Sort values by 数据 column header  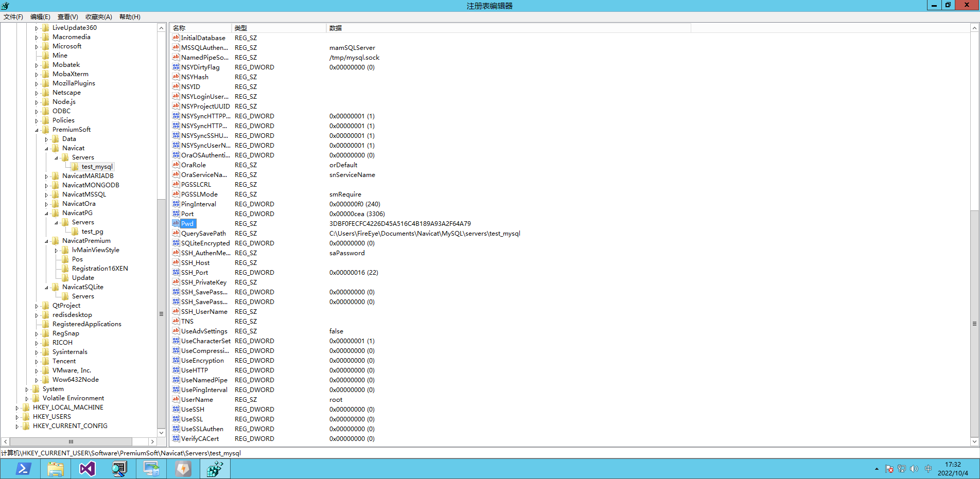[509, 28]
